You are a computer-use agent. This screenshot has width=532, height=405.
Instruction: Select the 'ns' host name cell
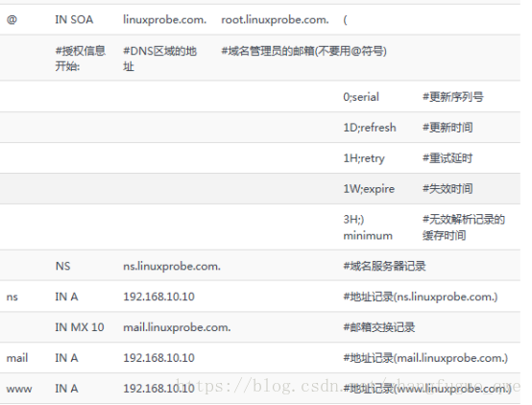[x=12, y=298]
